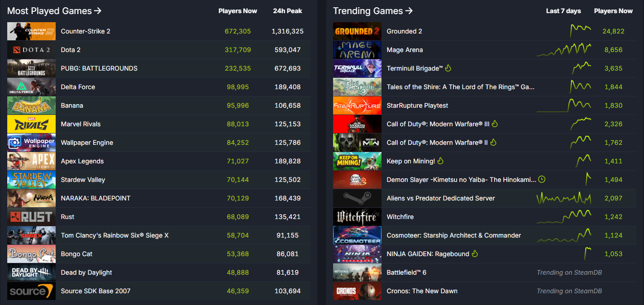
Task: Click Mage Arena logo thumbnail
Action: coord(357,50)
